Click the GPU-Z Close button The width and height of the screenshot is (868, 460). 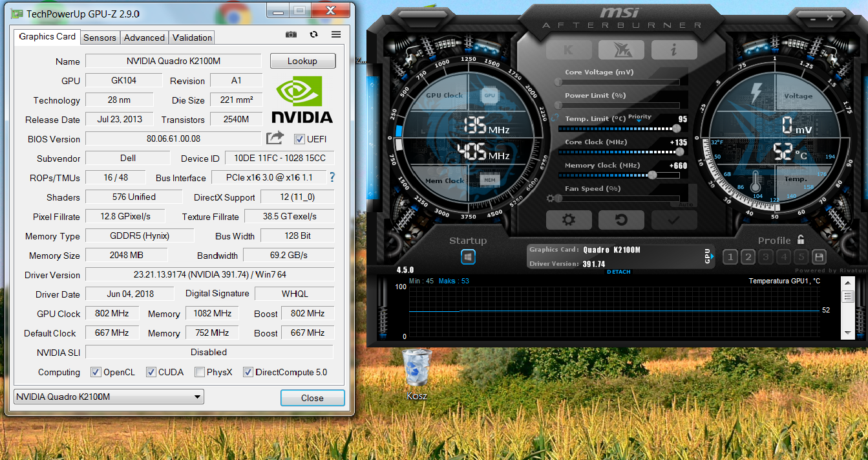312,397
